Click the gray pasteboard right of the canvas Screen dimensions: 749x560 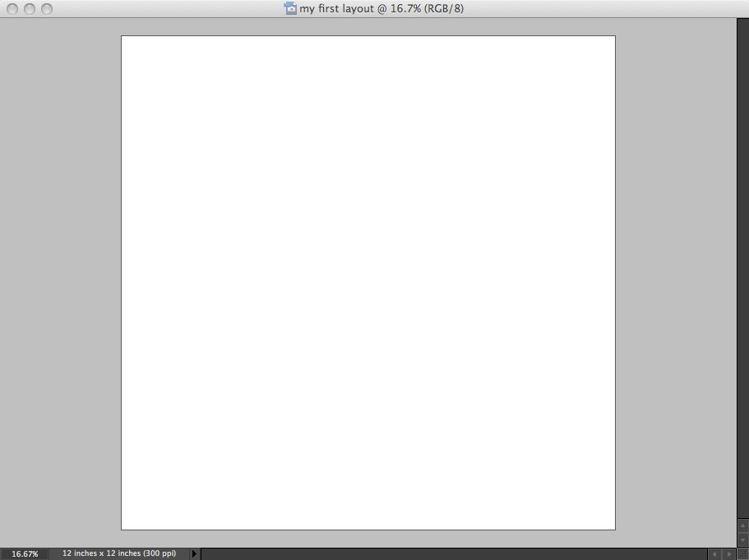675,283
